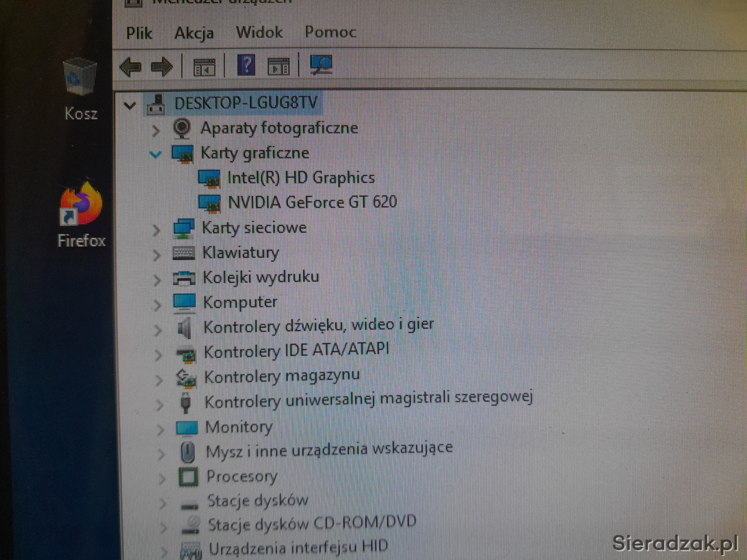The image size is (747, 560).
Task: Select the Procesory label
Action: click(242, 477)
